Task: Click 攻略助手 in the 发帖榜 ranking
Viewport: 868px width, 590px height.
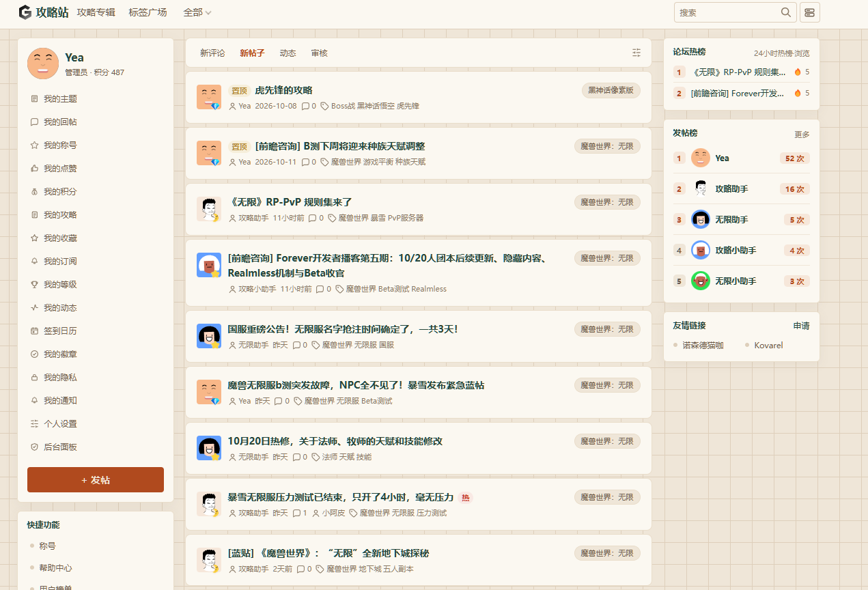Action: coord(731,188)
